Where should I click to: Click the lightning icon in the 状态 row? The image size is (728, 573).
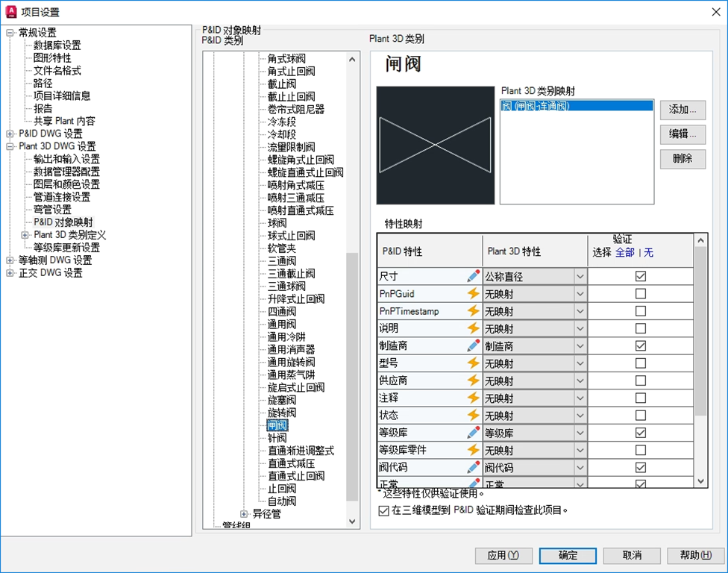pyautogui.click(x=473, y=415)
